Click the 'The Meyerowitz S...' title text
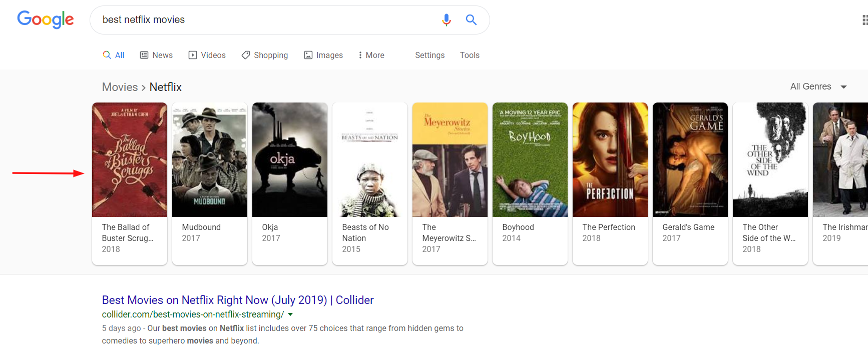868x352 pixels. pos(449,232)
